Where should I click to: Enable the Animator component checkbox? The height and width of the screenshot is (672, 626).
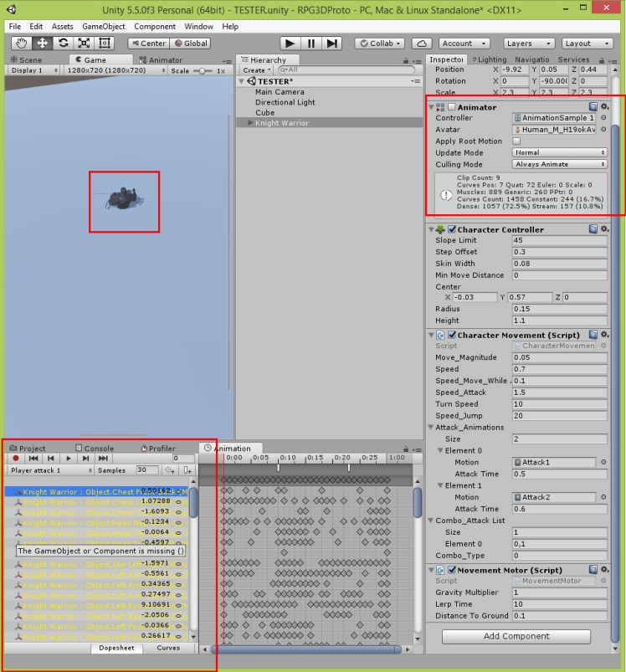pos(452,107)
